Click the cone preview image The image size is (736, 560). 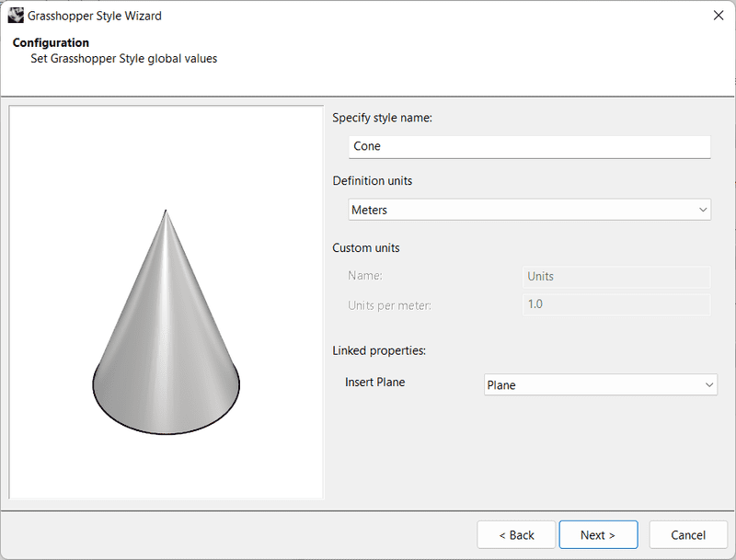click(x=166, y=303)
